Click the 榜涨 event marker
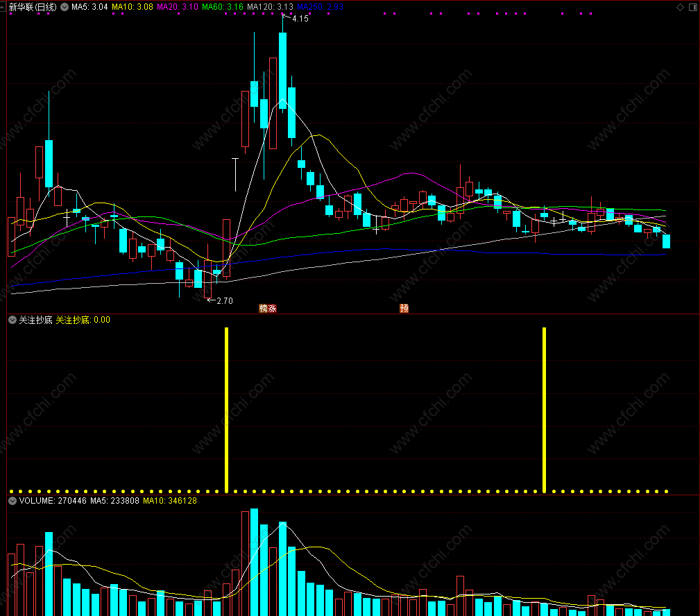The height and width of the screenshot is (616, 700). click(x=268, y=309)
